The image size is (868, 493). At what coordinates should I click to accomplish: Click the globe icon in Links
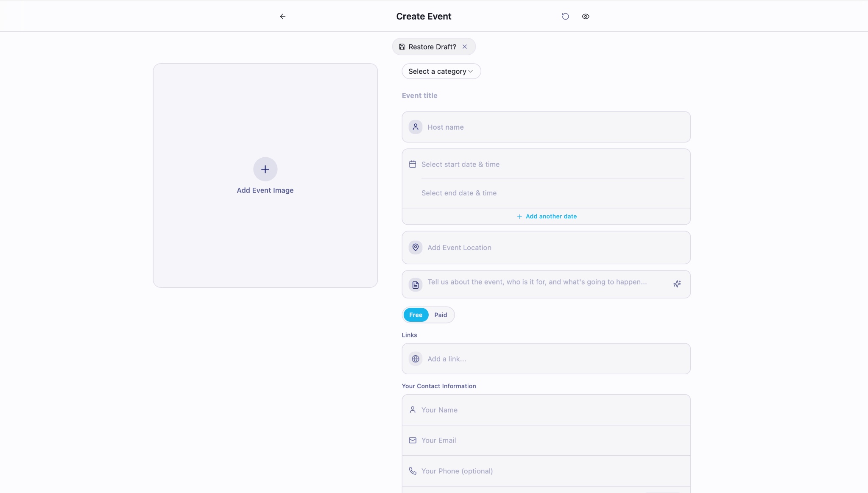tap(416, 359)
